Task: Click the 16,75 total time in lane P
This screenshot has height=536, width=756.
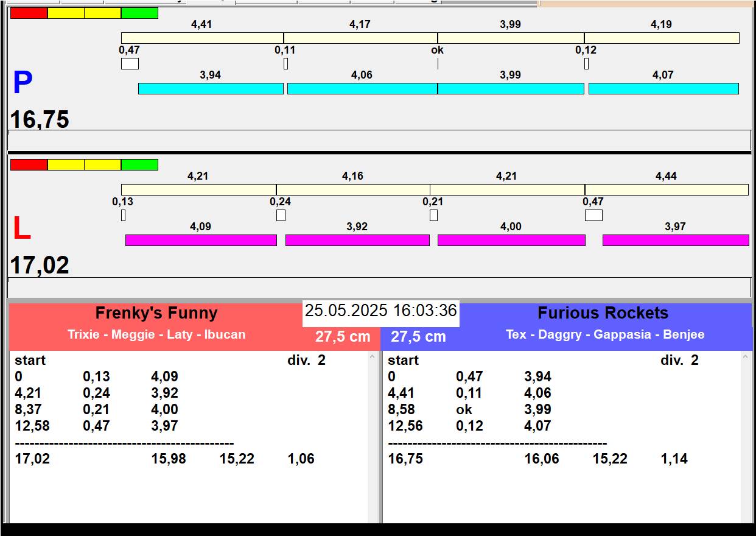Action: pos(40,119)
